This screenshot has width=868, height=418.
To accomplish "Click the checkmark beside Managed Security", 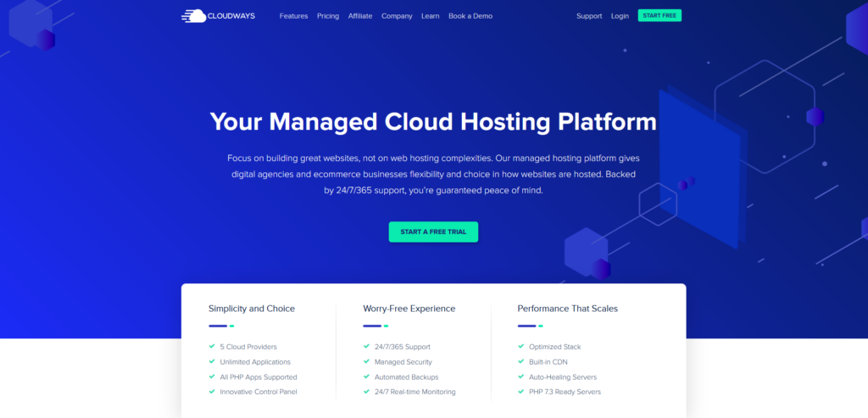I will point(366,361).
